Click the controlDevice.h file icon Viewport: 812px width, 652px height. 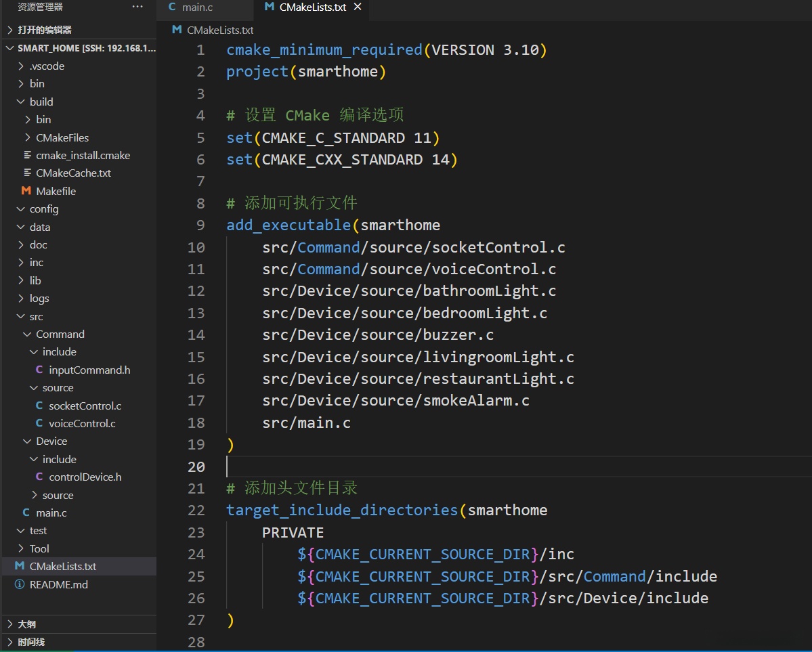39,477
